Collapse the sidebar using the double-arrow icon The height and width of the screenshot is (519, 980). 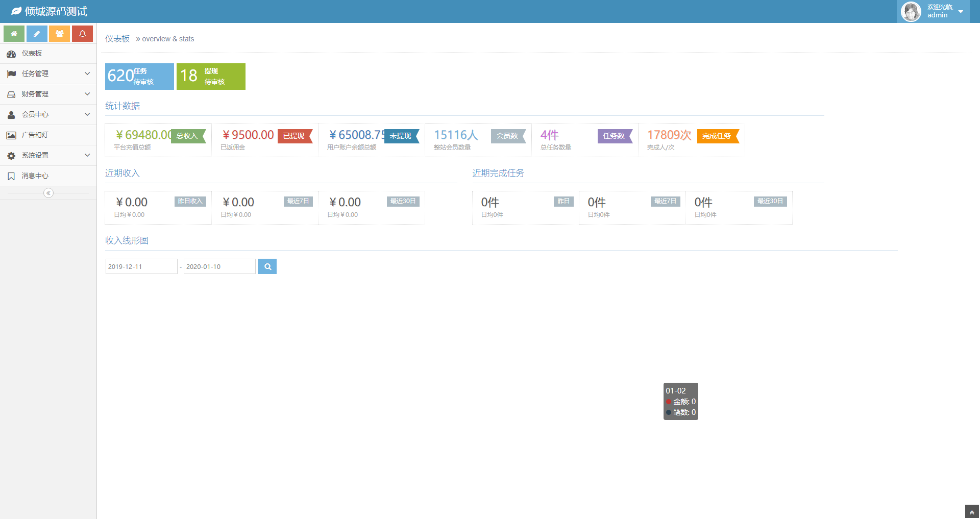click(48, 193)
